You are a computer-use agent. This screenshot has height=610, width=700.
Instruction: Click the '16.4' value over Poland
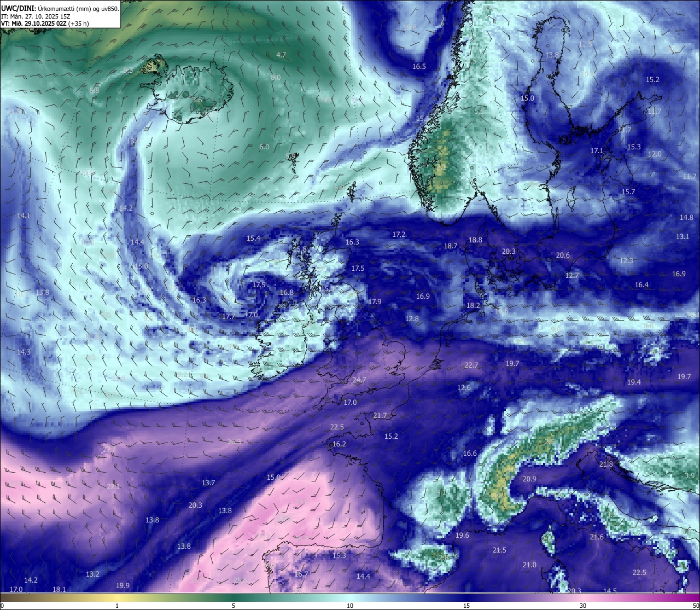click(641, 284)
